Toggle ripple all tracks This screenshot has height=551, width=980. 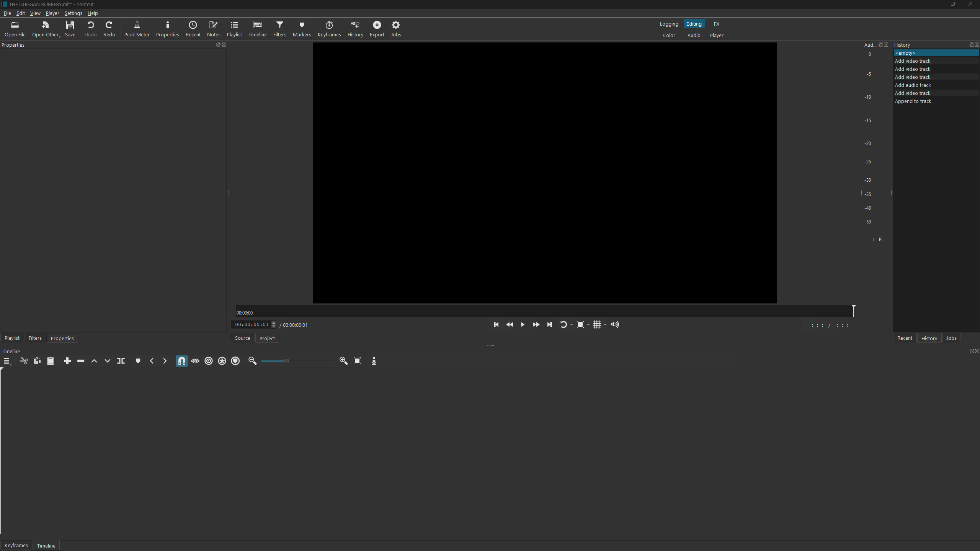(x=222, y=361)
